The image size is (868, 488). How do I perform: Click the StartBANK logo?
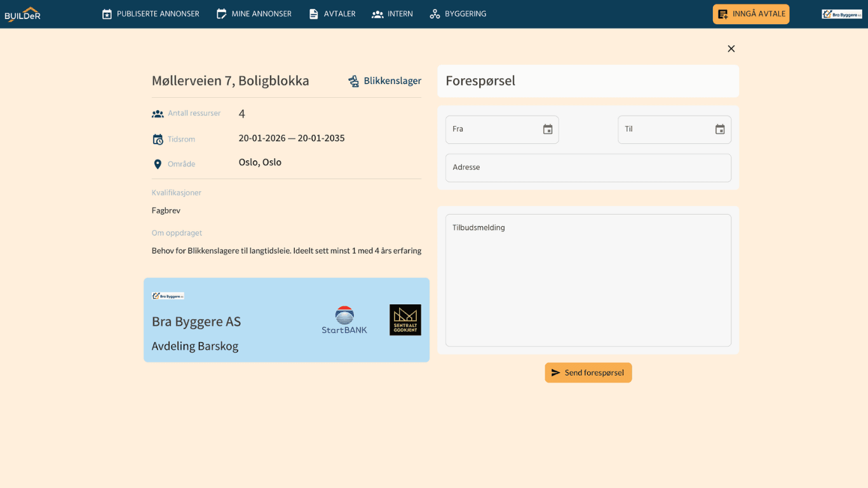point(344,320)
